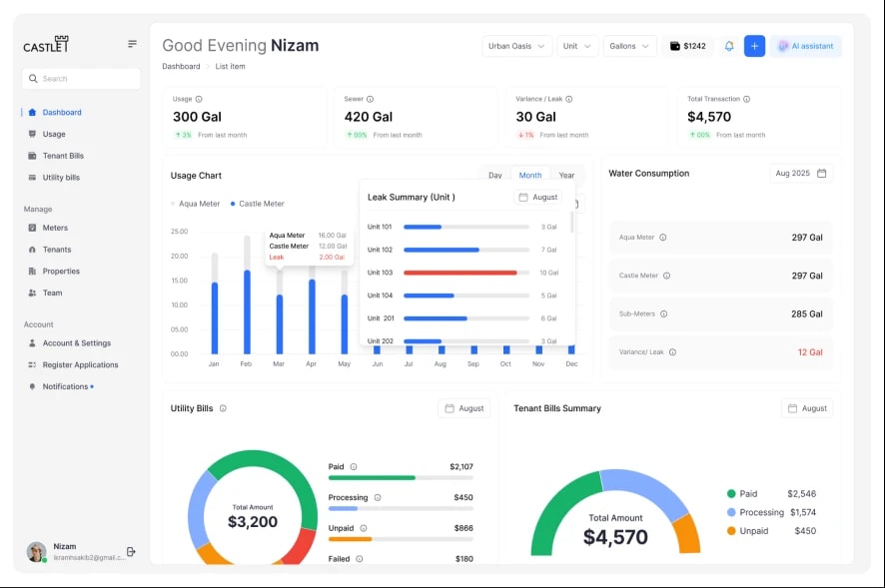Collapse sidebar with the menu icon
885x588 pixels.
[132, 44]
